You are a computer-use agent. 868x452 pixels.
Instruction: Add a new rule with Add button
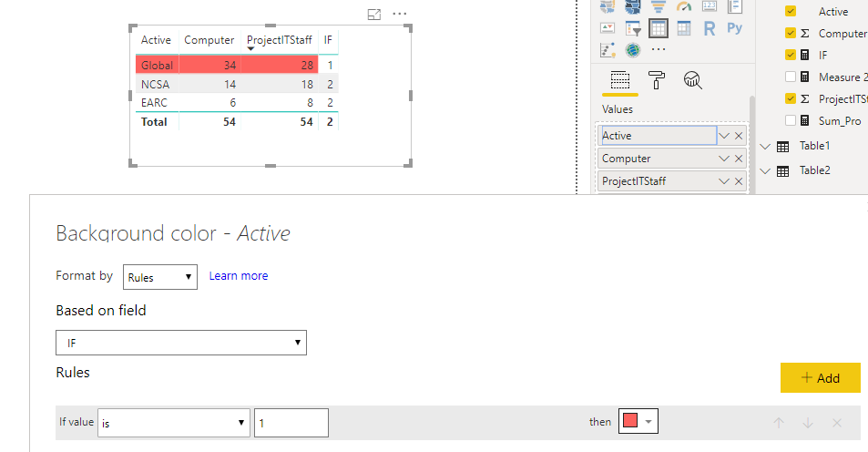[821, 378]
